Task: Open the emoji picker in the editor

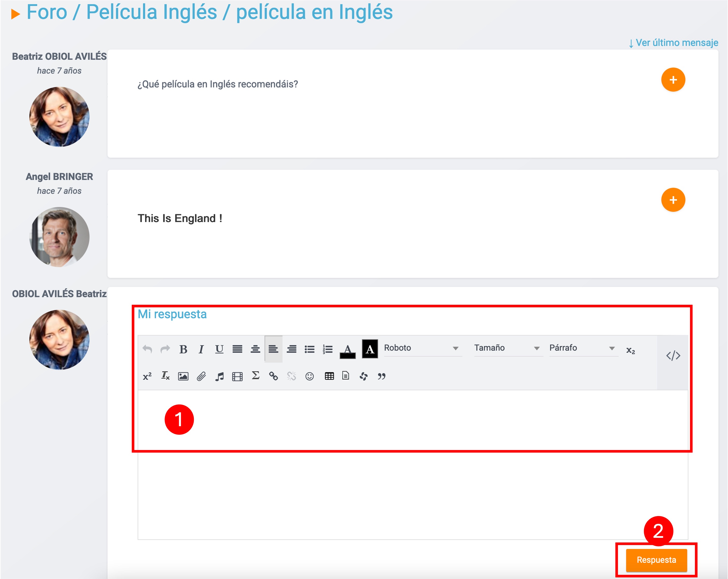Action: point(310,377)
